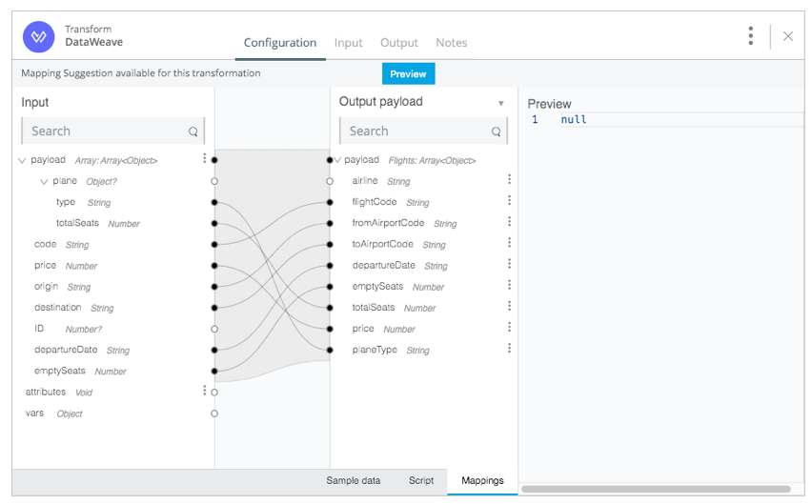The image size is (812, 504).
Task: Collapse the plane object node
Action: [x=44, y=182]
